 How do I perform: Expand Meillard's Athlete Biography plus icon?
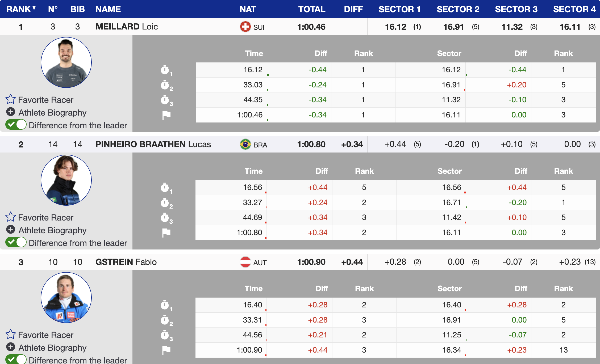(x=11, y=112)
